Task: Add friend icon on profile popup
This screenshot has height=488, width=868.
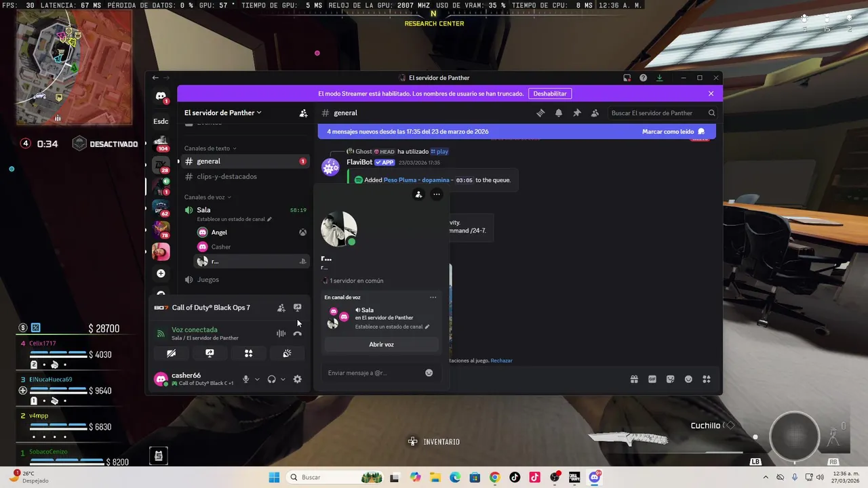Action: click(x=418, y=195)
